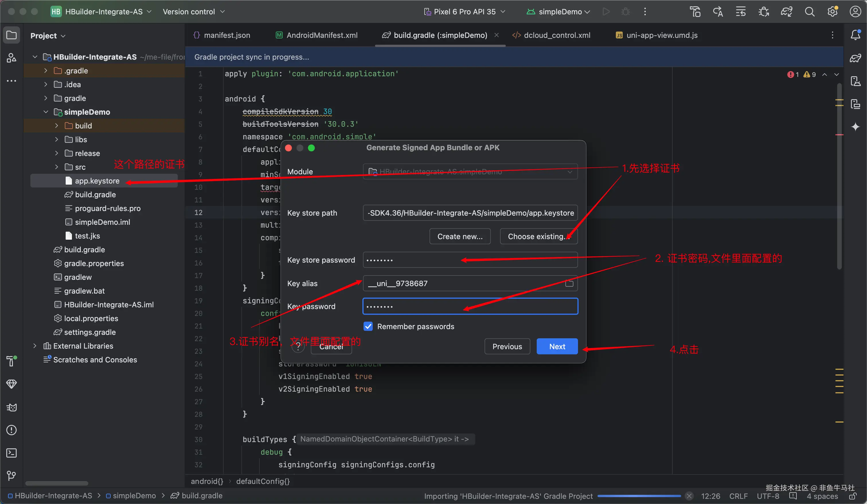Collapse the simpleDemo module folder
This screenshot has height=504, width=867.
46,112
